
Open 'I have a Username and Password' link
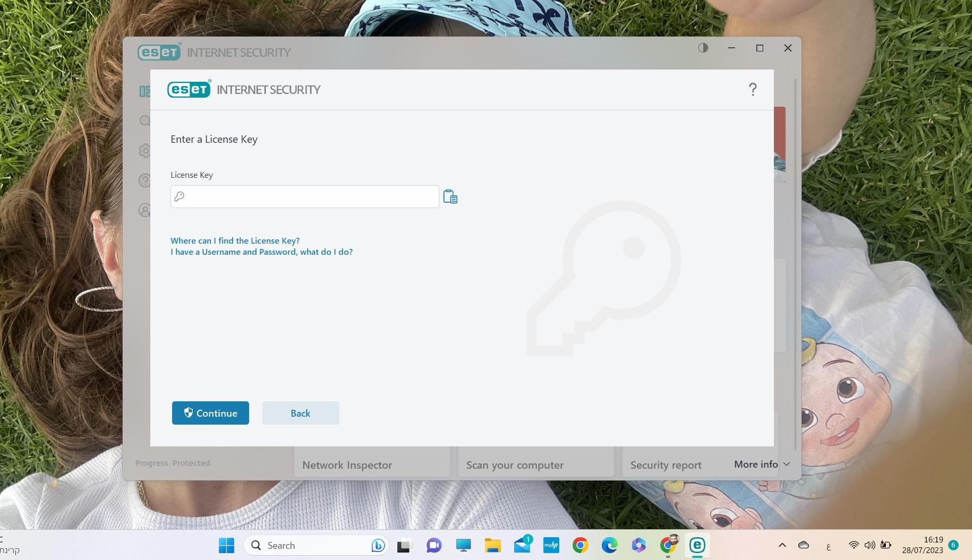(261, 252)
